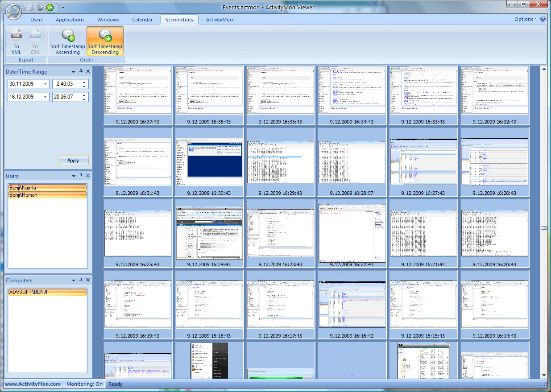Close the Users panel
This screenshot has width=551, height=392.
(x=88, y=176)
